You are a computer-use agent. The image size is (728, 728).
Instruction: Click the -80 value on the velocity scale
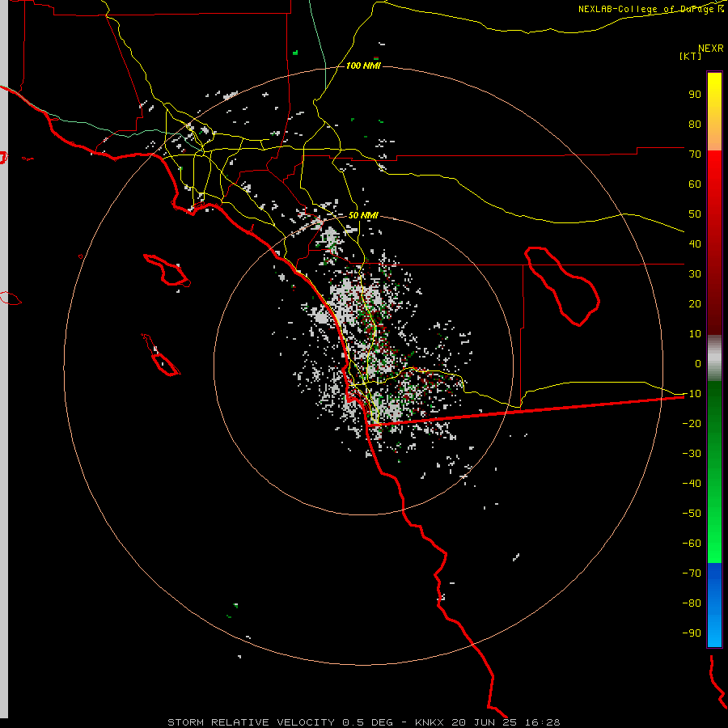(x=692, y=603)
